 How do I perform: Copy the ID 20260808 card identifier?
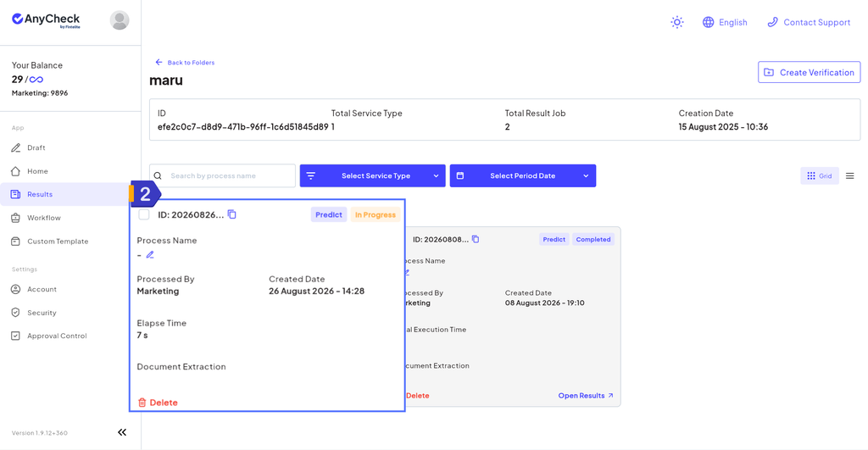coord(476,239)
